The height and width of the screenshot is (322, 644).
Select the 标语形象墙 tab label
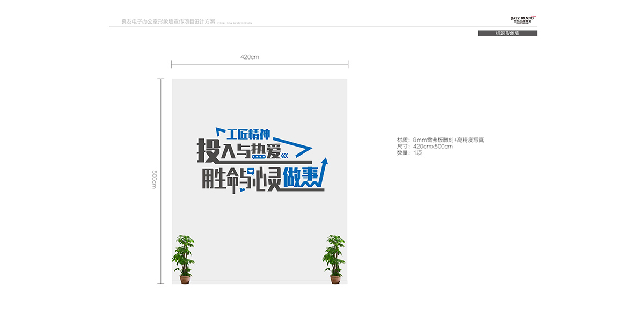507,33
